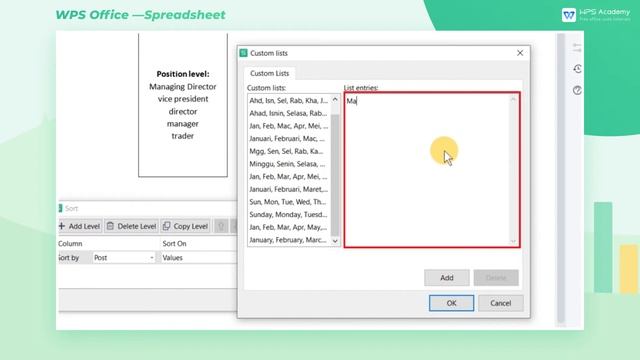Confirm the dialog with OK
This screenshot has width=640, height=360.
click(451, 303)
